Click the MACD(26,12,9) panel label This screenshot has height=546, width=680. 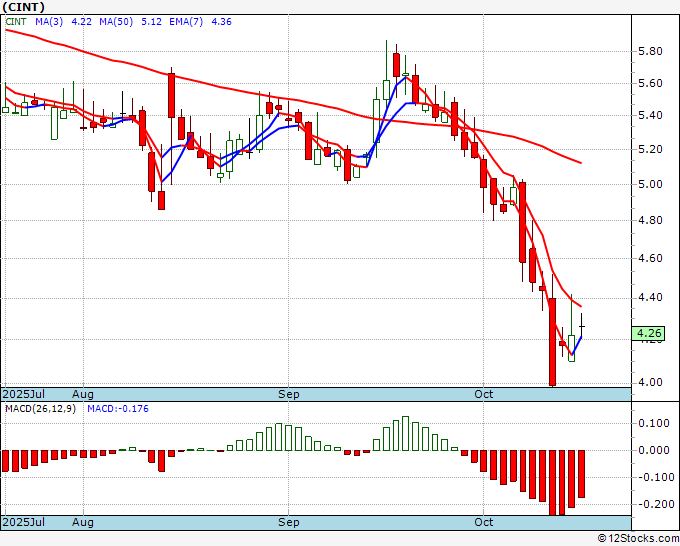click(x=40, y=409)
